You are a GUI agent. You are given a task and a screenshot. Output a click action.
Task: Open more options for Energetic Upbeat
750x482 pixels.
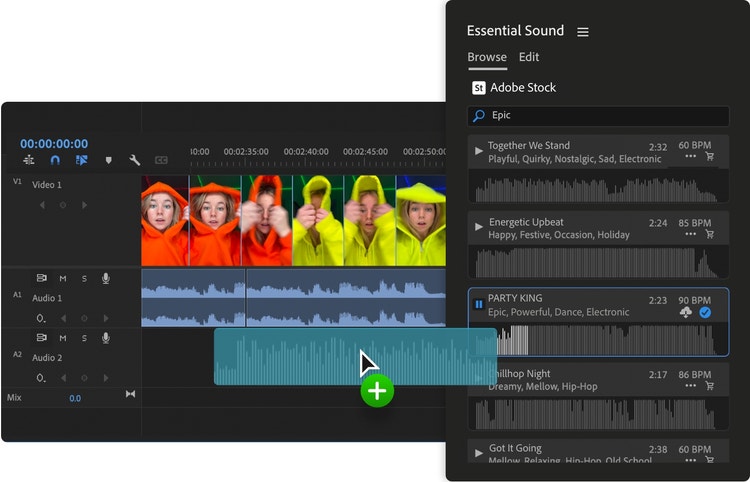click(690, 234)
